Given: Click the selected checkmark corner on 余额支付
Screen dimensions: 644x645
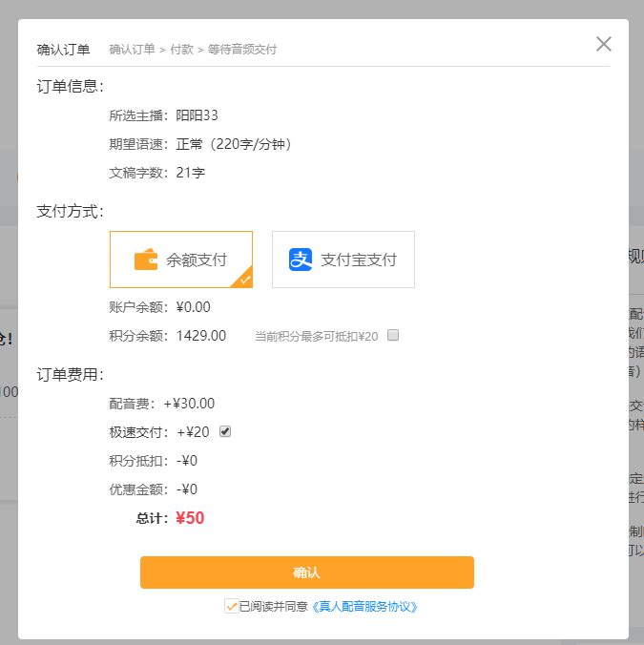Looking at the screenshot, I should click(244, 280).
